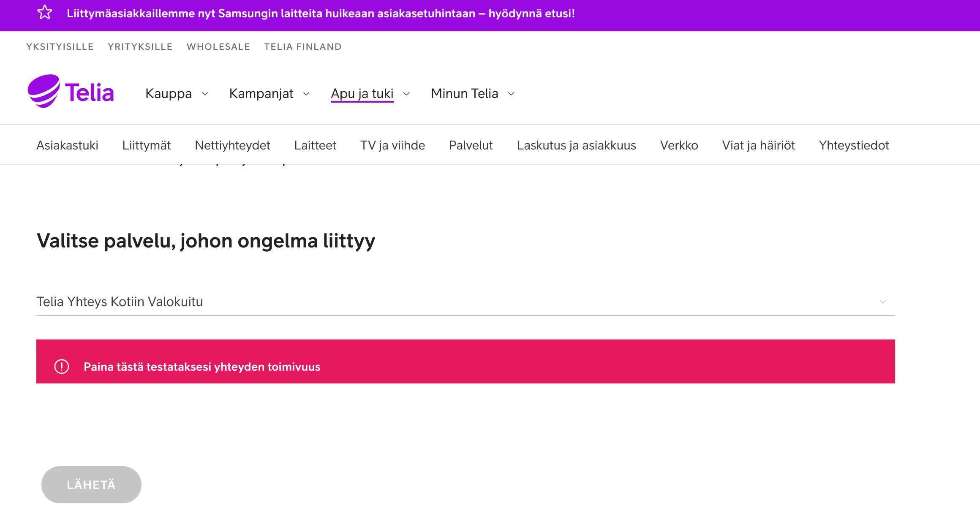Open the Telia Finland link
Screen dimensions: 980x516
coord(302,46)
